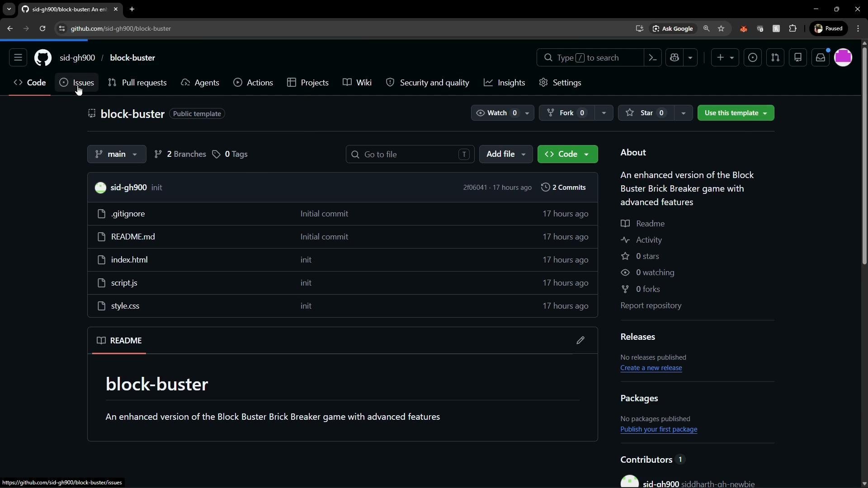
Task: Open the Create new plus menu
Action: 725,58
